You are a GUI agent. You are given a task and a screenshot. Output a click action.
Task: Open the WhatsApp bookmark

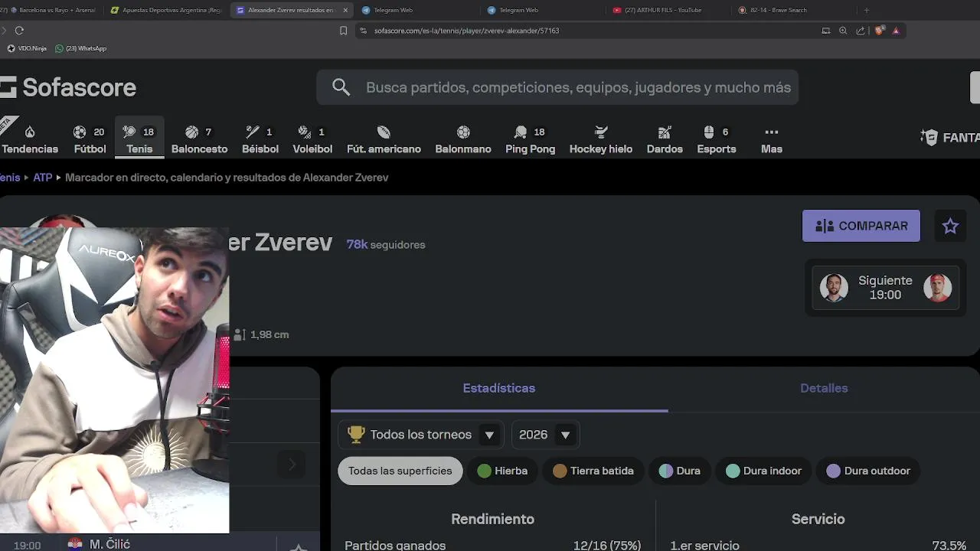[80, 48]
